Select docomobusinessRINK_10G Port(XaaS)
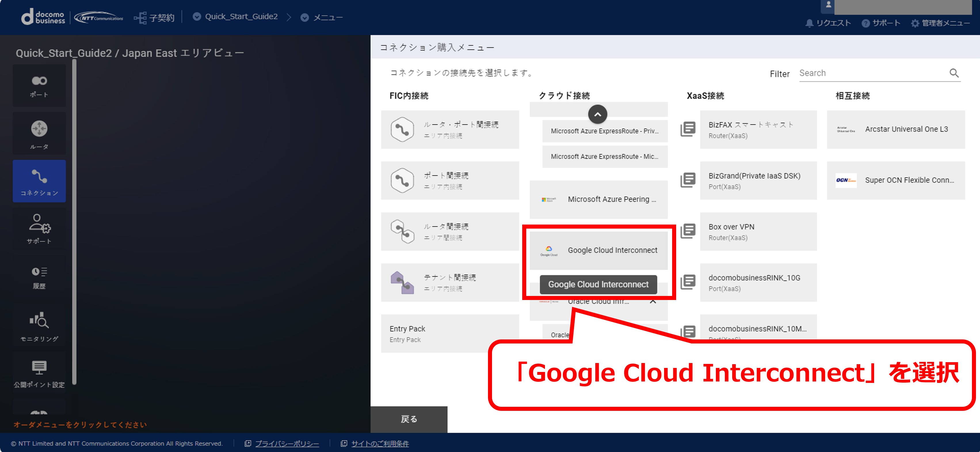The width and height of the screenshot is (980, 452). [x=758, y=283]
